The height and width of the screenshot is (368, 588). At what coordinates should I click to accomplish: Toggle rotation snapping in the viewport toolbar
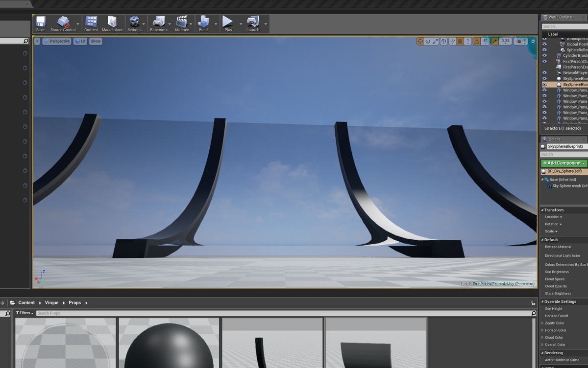click(476, 41)
